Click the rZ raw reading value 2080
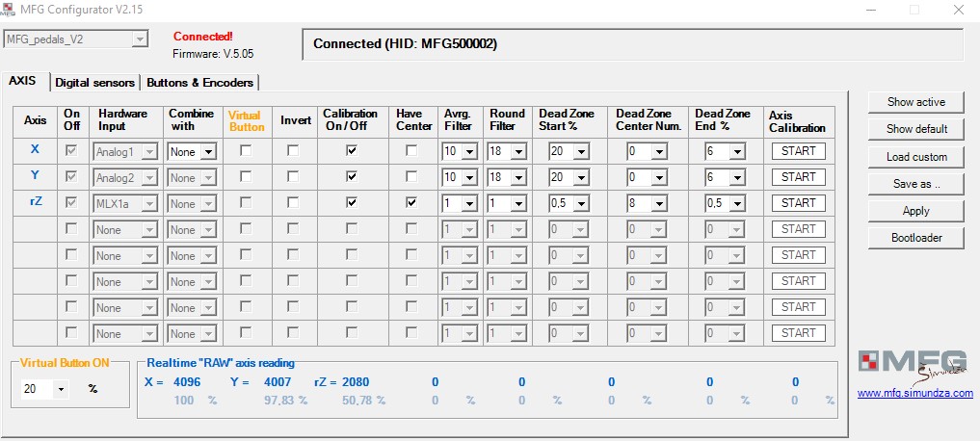Screen dimensions: 980x441 coord(356,382)
